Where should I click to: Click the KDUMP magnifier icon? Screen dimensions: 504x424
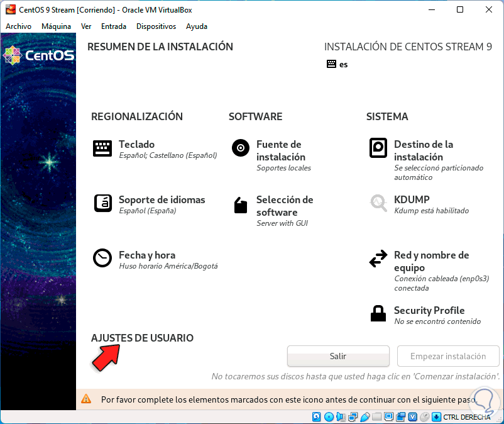(378, 203)
